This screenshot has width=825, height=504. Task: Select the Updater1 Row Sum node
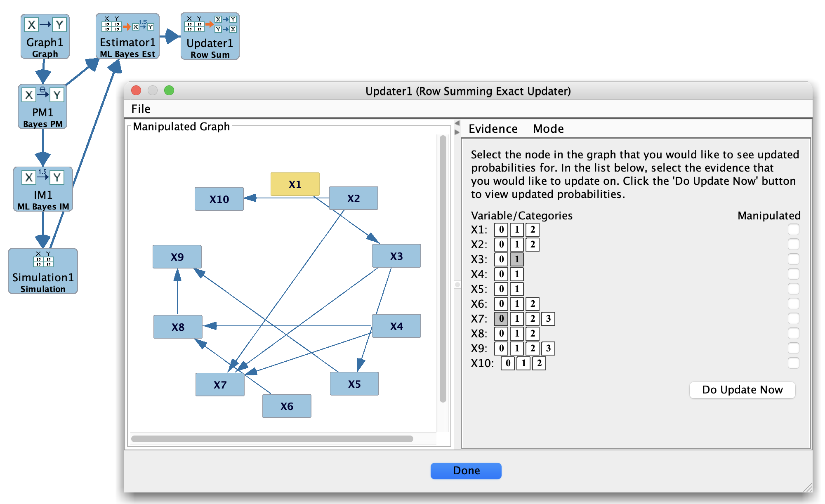point(210,36)
